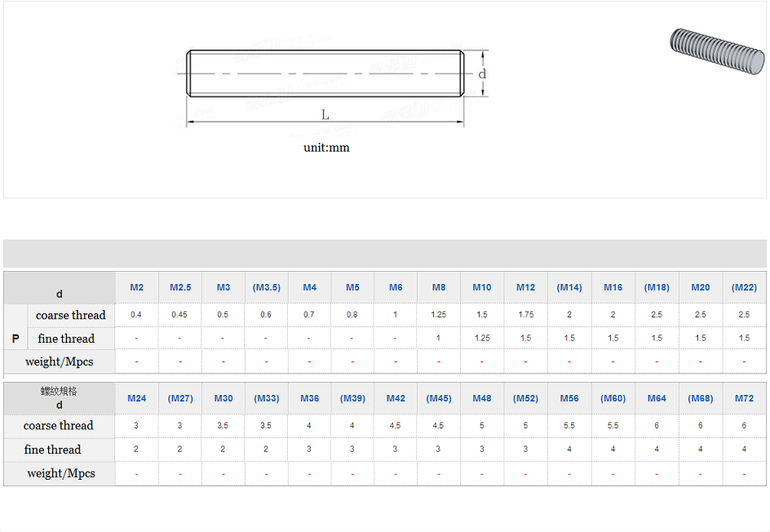Select the (M14) column header
The width and height of the screenshot is (770, 532).
(569, 287)
